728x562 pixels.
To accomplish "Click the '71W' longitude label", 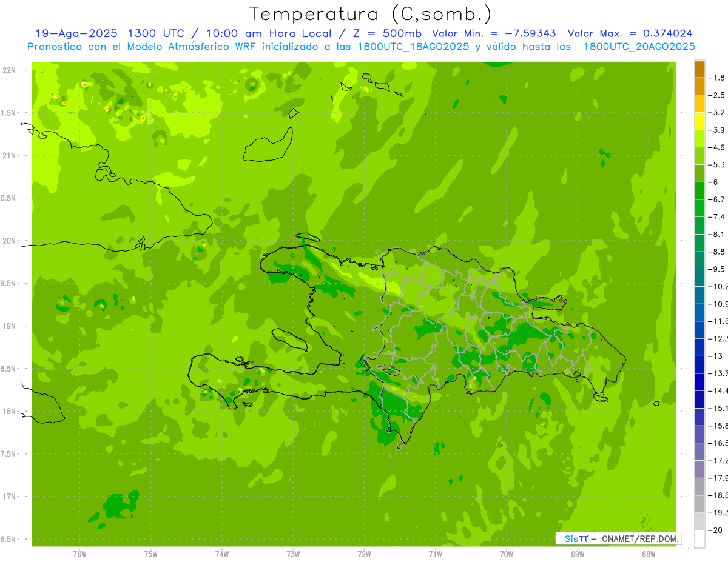I will 435,555.
